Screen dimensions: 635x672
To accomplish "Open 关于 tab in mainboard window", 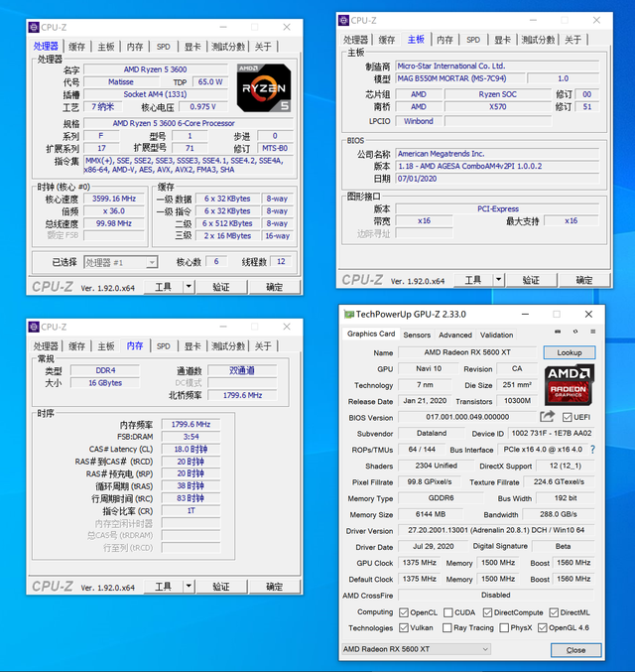I will tap(572, 40).
